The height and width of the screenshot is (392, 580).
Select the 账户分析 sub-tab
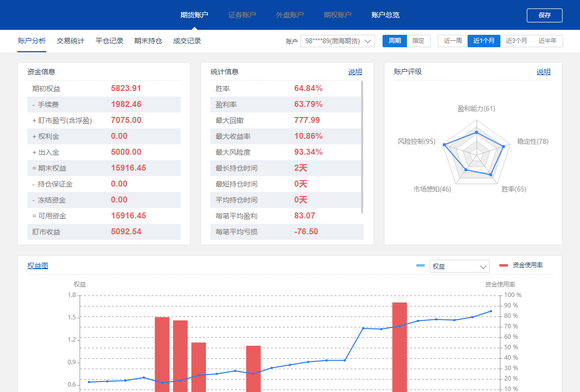(x=32, y=41)
